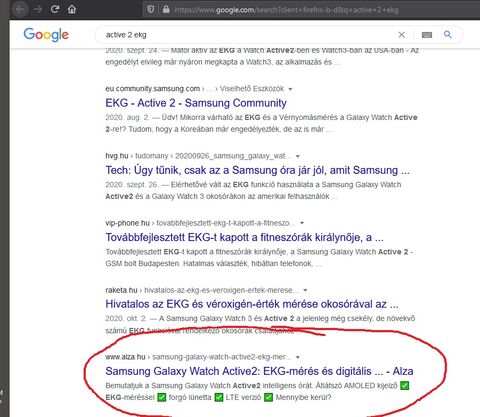Click the '2020. okt. 2.' snippet date
Image resolution: width=480 pixels, height=417 pixels.
(126, 318)
